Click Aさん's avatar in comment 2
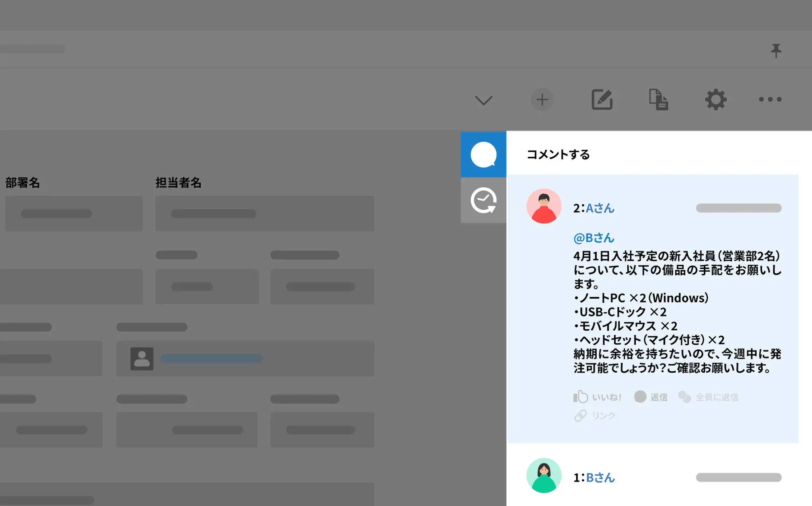Viewport: 812px width, 506px height. point(544,206)
